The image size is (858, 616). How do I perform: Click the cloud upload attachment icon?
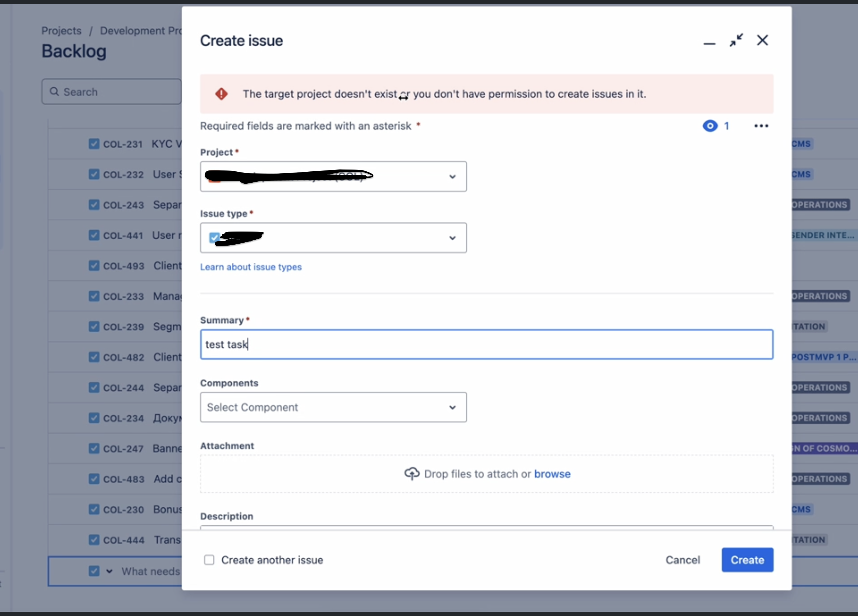point(411,473)
